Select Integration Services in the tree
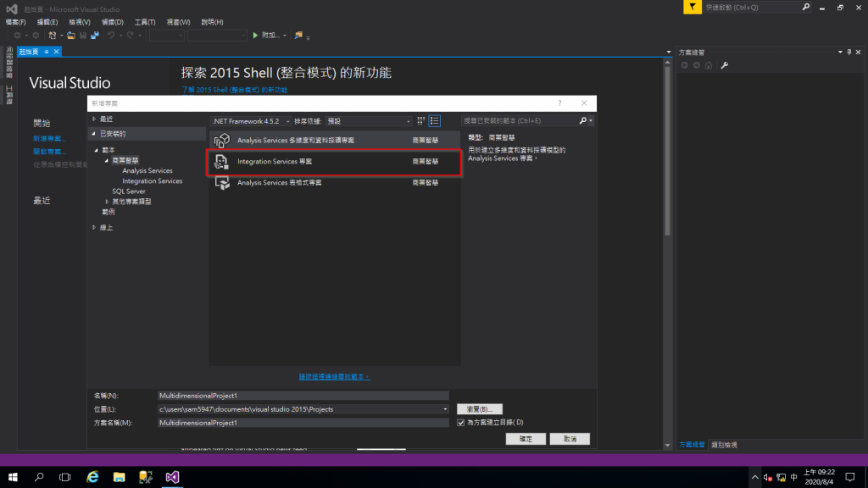This screenshot has height=488, width=868. (x=153, y=181)
